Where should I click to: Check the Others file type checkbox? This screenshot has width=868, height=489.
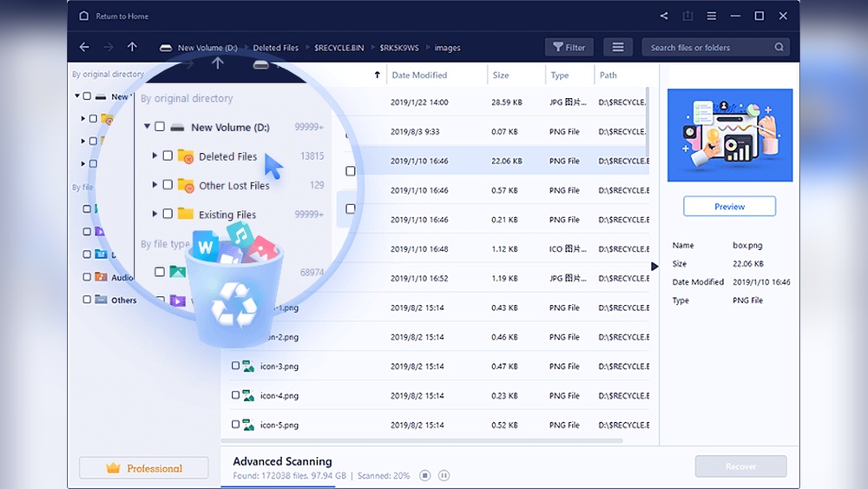pos(87,299)
